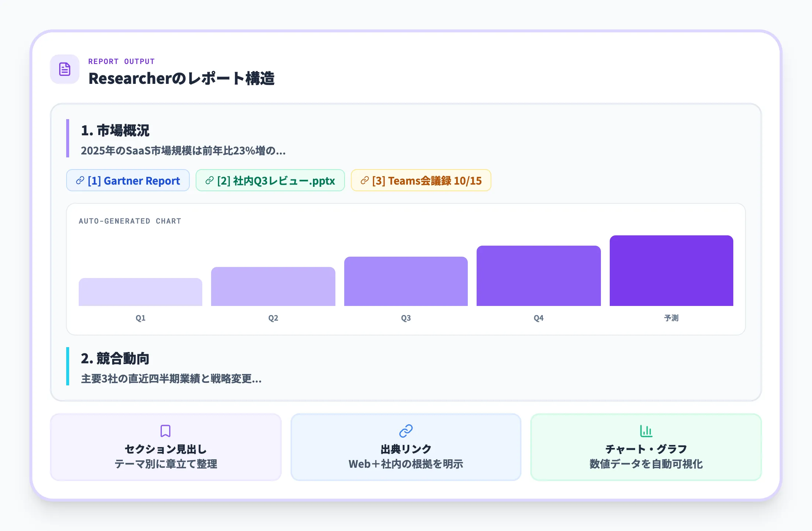
Task: Click the Q4 axis label
Action: tap(539, 318)
